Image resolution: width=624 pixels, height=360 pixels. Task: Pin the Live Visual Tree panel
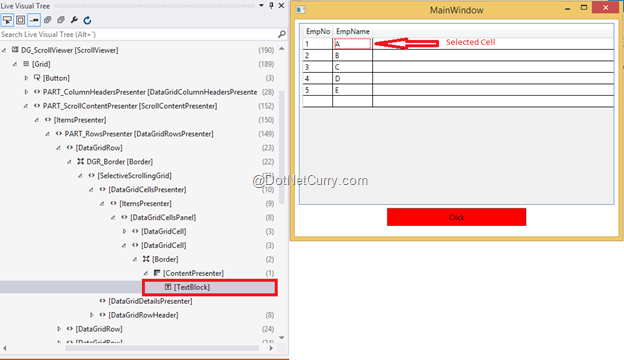(271, 6)
